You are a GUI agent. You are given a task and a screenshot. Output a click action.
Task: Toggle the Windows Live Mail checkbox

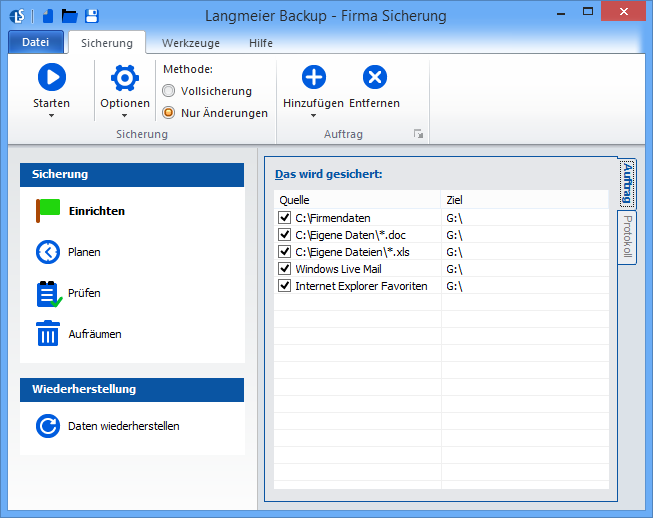(285, 268)
